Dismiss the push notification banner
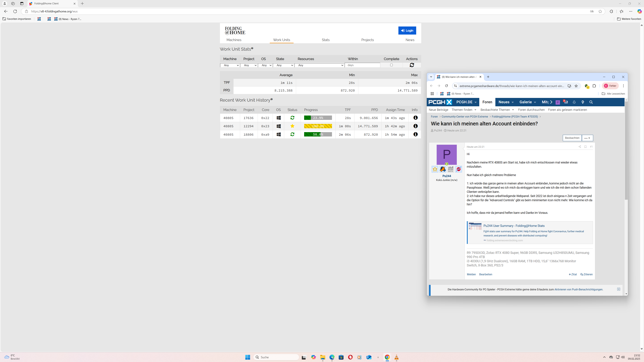Image resolution: width=644 pixels, height=362 pixels. pyautogui.click(x=619, y=289)
